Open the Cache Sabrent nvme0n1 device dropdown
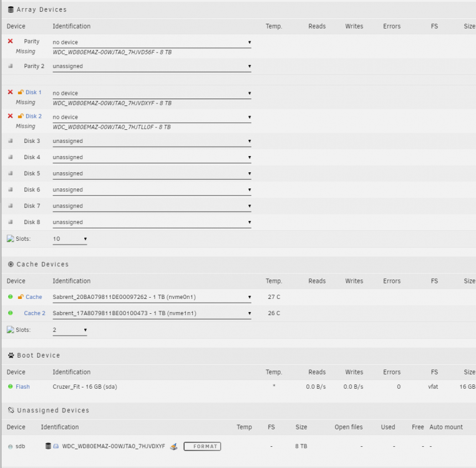 (152, 297)
